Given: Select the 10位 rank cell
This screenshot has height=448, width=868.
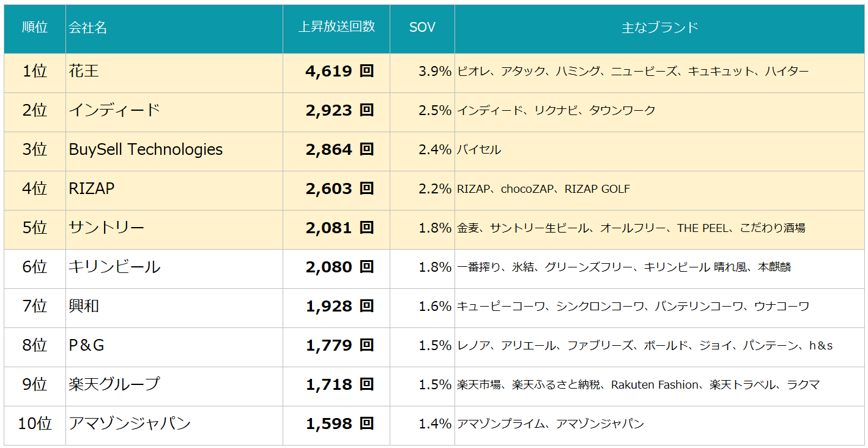Looking at the screenshot, I should (35, 424).
